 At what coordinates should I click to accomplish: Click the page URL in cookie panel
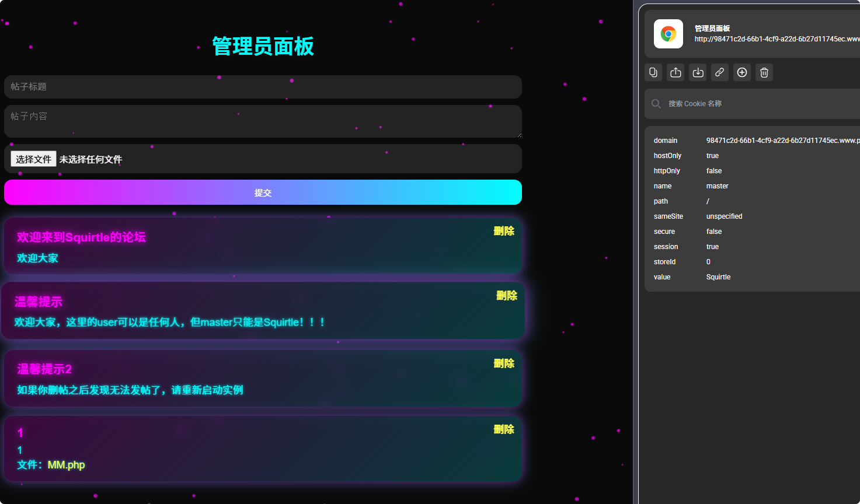(777, 39)
